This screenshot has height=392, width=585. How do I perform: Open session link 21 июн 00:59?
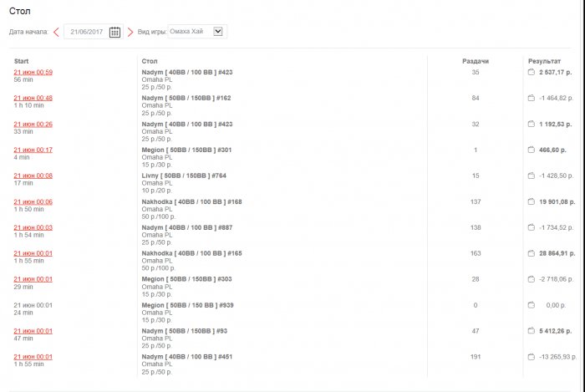33,72
